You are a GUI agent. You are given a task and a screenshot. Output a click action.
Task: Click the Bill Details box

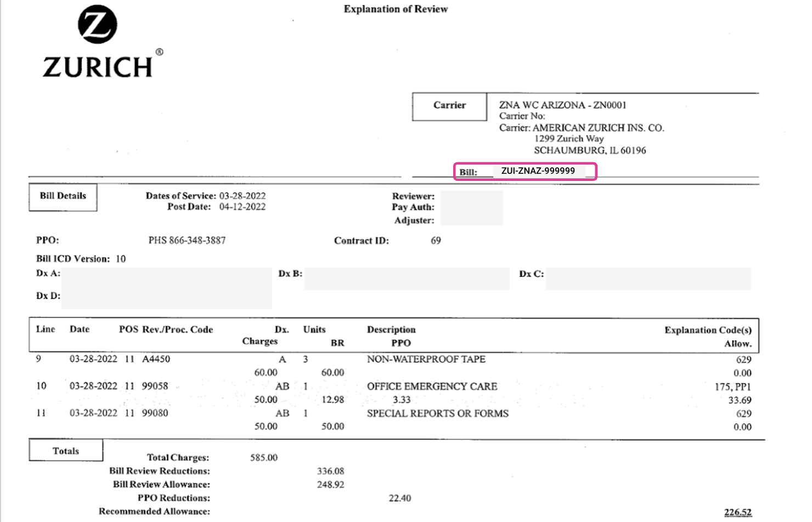pos(62,196)
